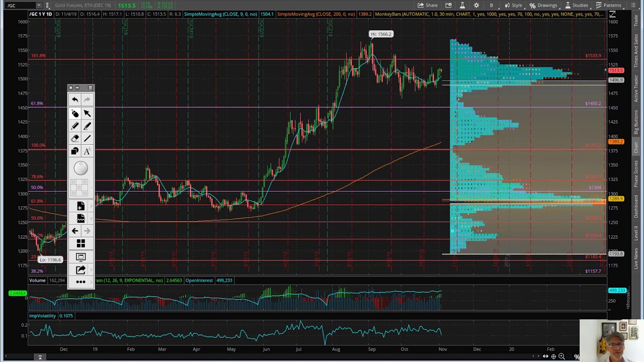Open the more options dots in palette
The image size is (644, 362).
[80, 282]
